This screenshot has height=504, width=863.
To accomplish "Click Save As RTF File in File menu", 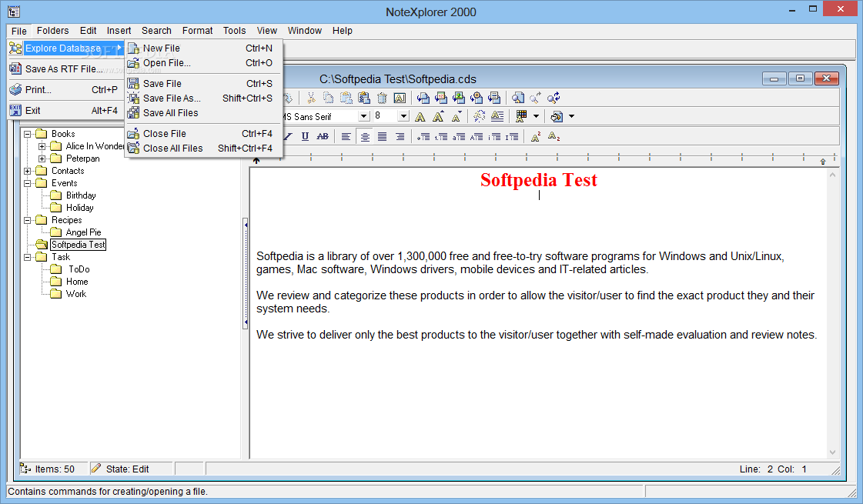I will (x=65, y=68).
